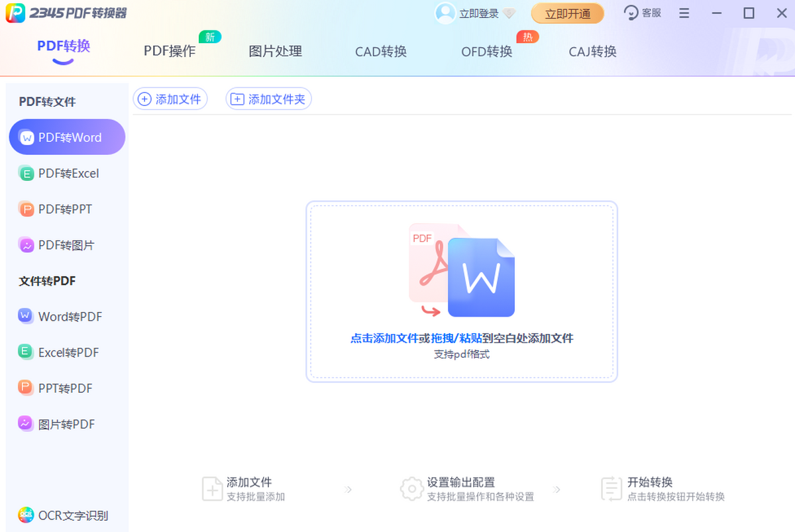This screenshot has height=532, width=795.
Task: Click 点击转换按钮开始转换 description text
Action: 676,497
